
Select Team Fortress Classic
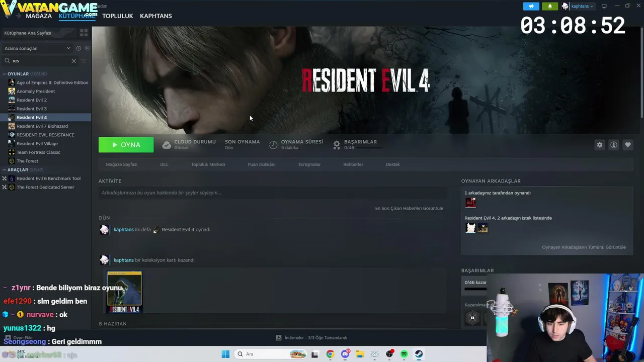(38, 152)
